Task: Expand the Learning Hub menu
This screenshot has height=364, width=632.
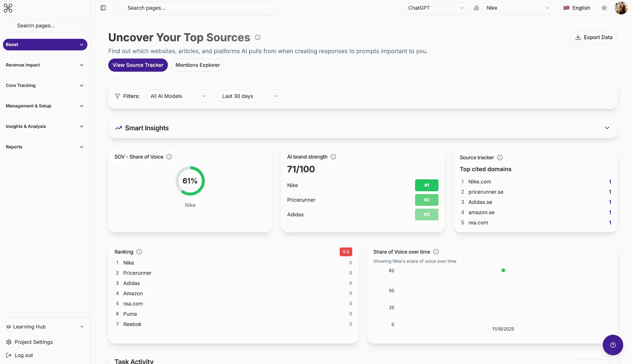Action: (x=29, y=326)
